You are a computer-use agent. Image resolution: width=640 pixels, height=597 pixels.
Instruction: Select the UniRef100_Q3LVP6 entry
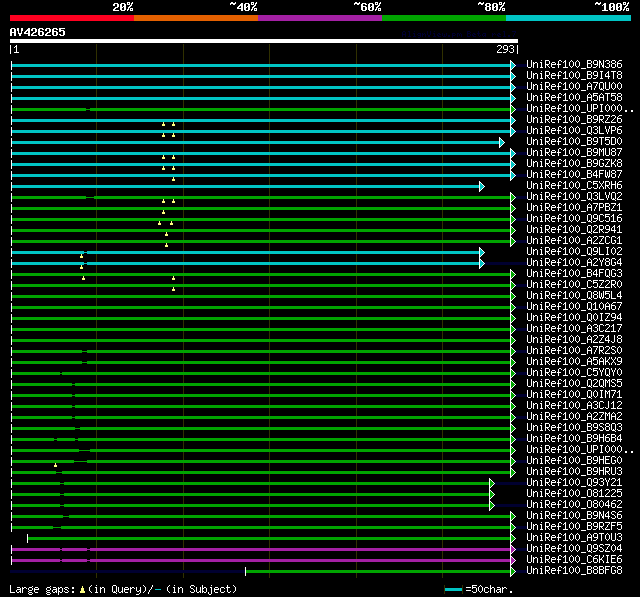(574, 131)
